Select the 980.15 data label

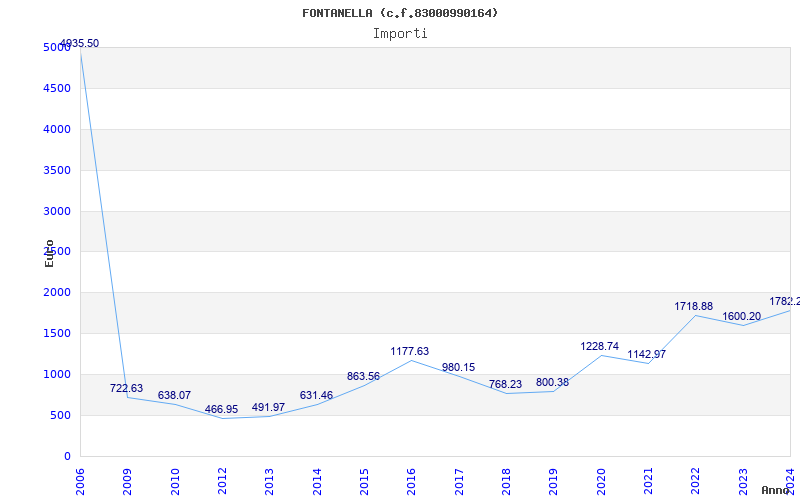[x=458, y=367]
